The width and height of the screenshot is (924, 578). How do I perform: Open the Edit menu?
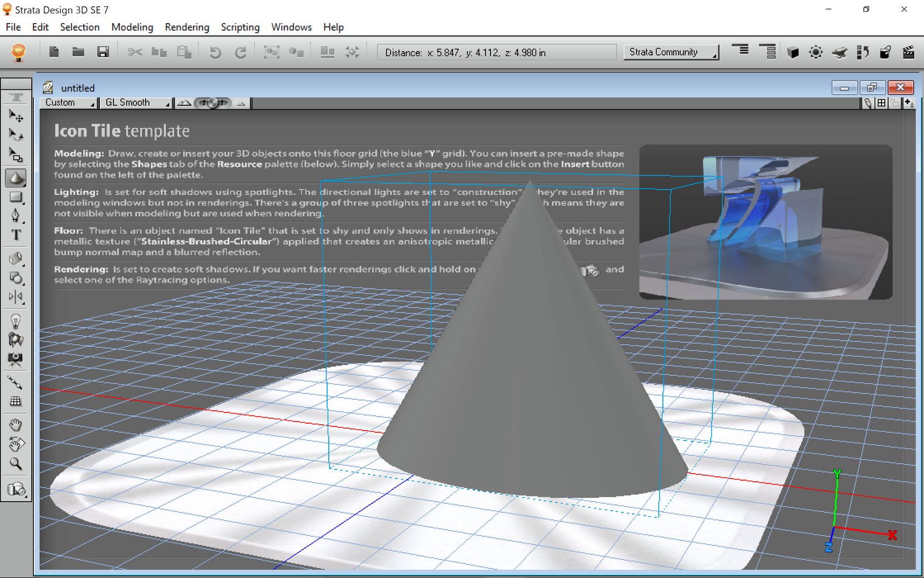coord(40,27)
